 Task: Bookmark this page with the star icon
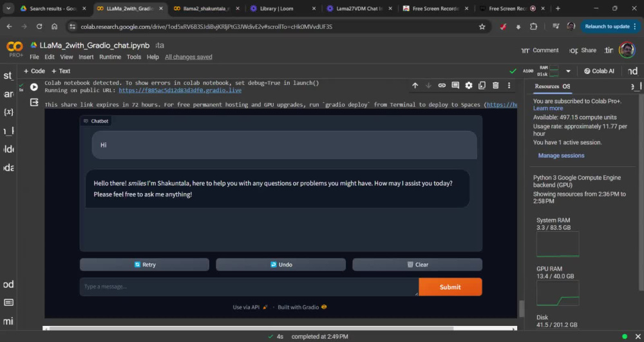[x=482, y=26]
